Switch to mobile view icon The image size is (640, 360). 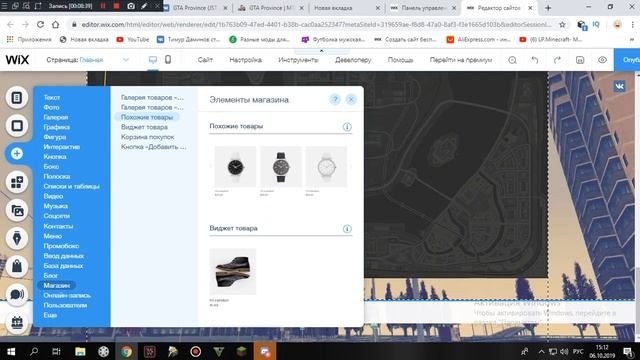pyautogui.click(x=168, y=60)
